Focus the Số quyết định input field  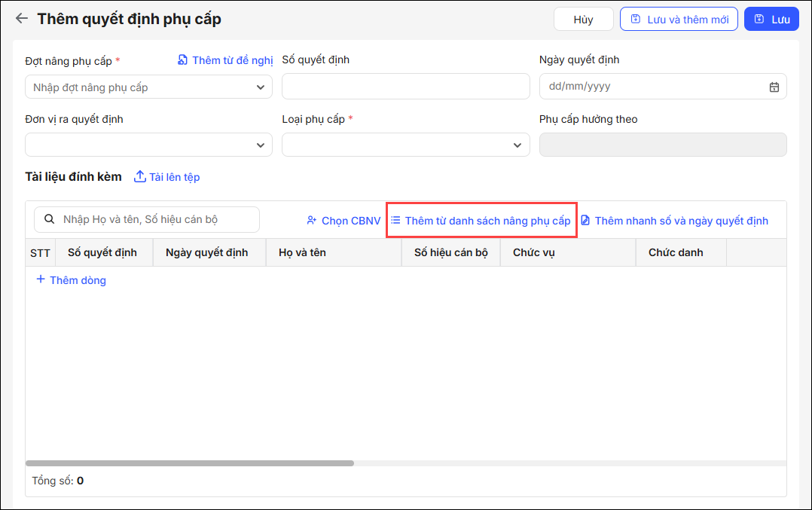pos(405,87)
